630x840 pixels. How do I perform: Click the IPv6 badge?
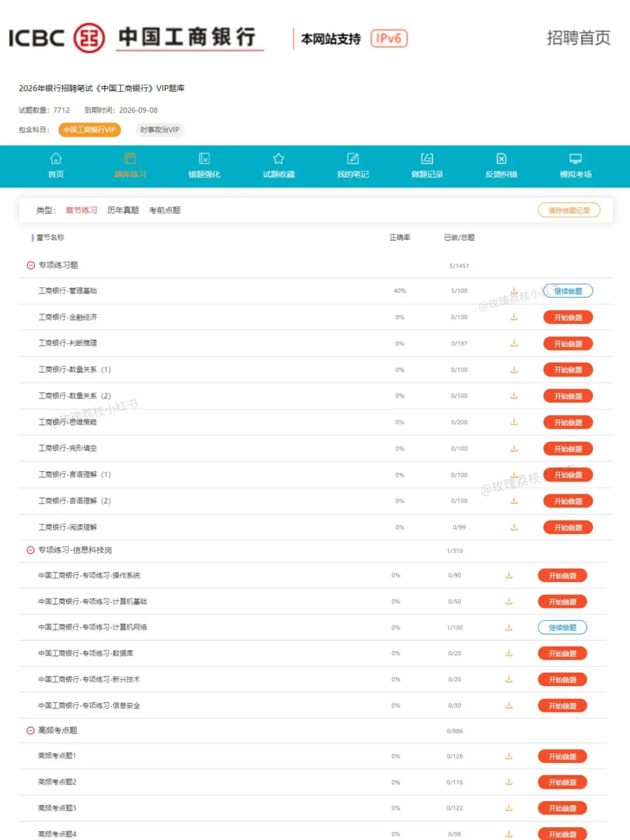pos(389,38)
